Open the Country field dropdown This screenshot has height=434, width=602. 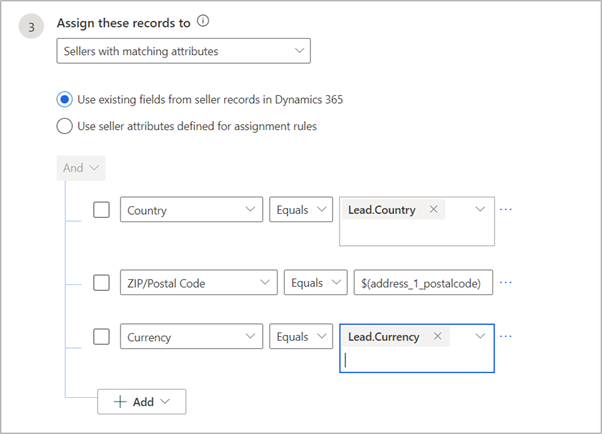191,210
